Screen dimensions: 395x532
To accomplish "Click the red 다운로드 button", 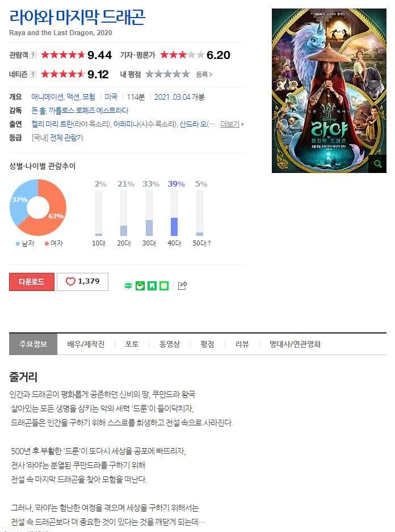I will (32, 282).
